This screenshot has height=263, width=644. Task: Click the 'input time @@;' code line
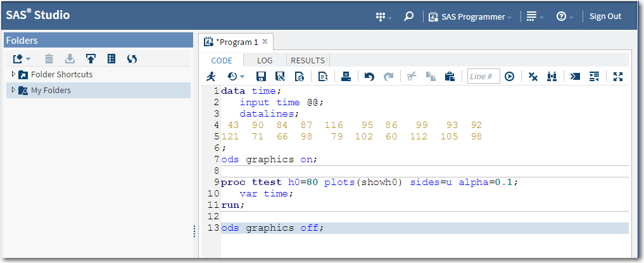(x=282, y=102)
